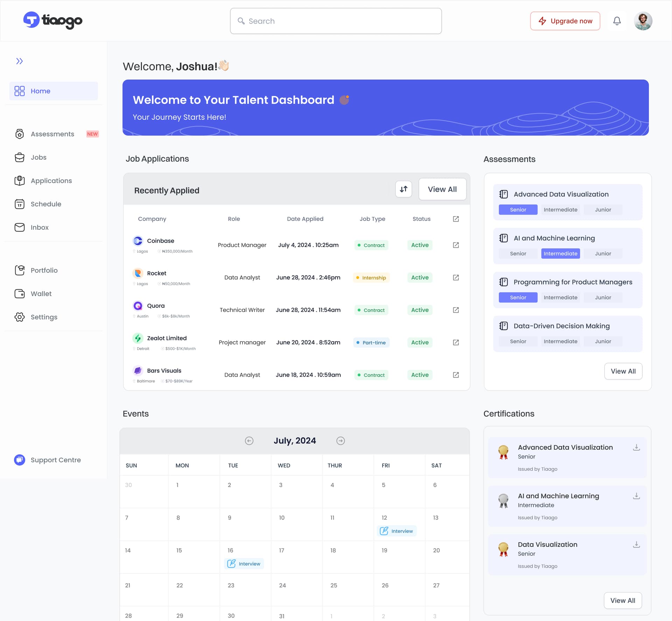Go to next month in calendar
The width and height of the screenshot is (672, 621).
341,441
